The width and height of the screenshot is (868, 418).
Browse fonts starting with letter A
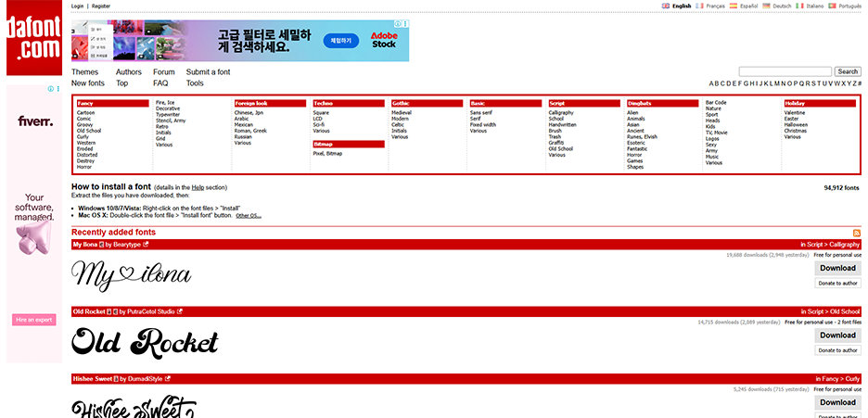(x=712, y=83)
